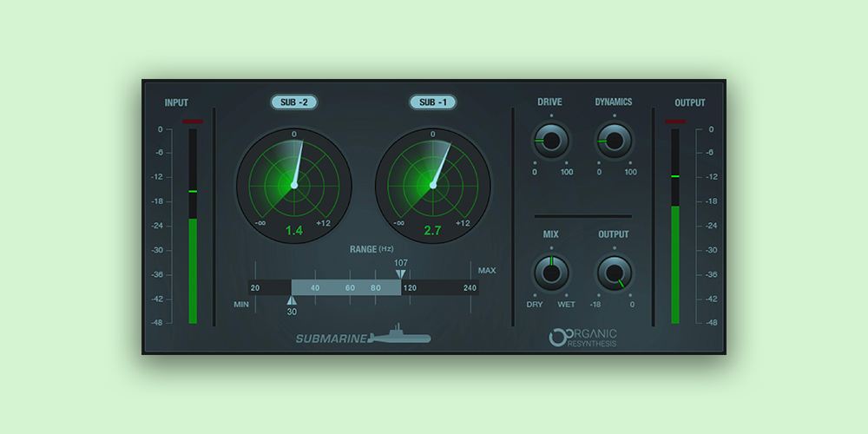Click the Organic Resynthesis logo
Screen dimensions: 868x434
click(582, 338)
